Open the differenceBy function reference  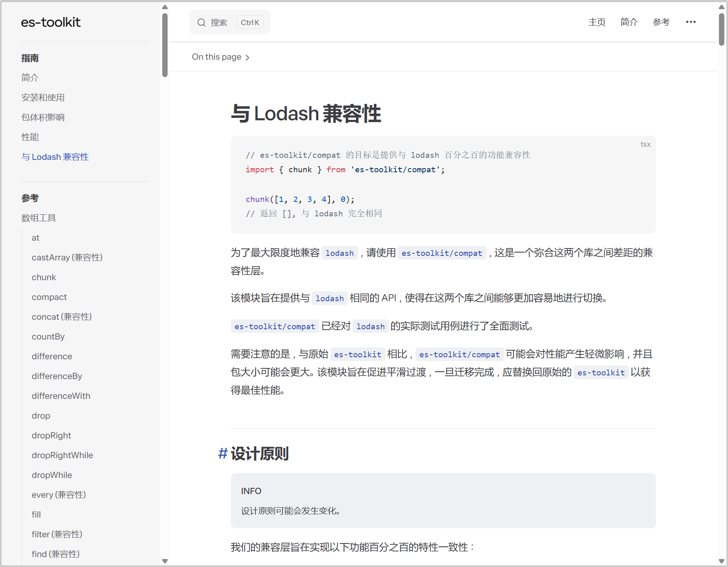57,376
